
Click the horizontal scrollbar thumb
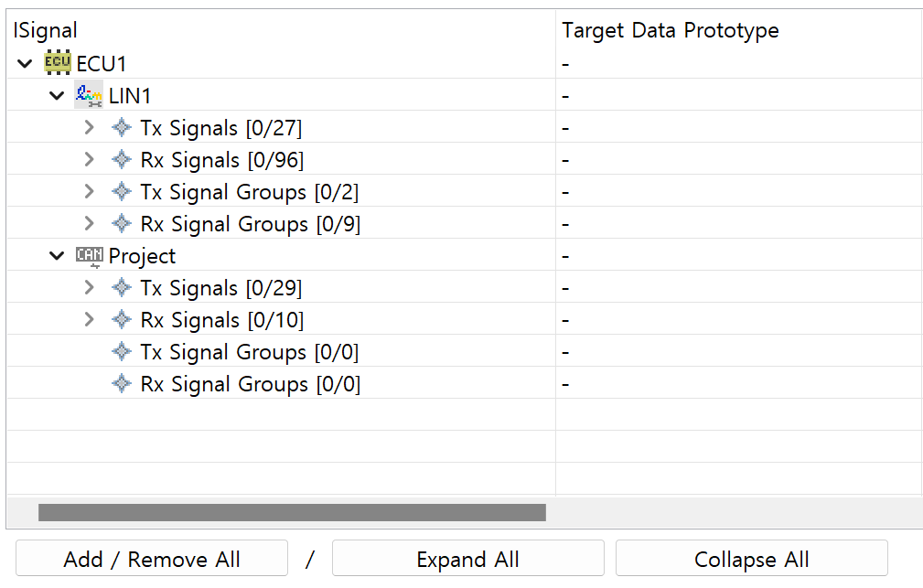point(292,512)
